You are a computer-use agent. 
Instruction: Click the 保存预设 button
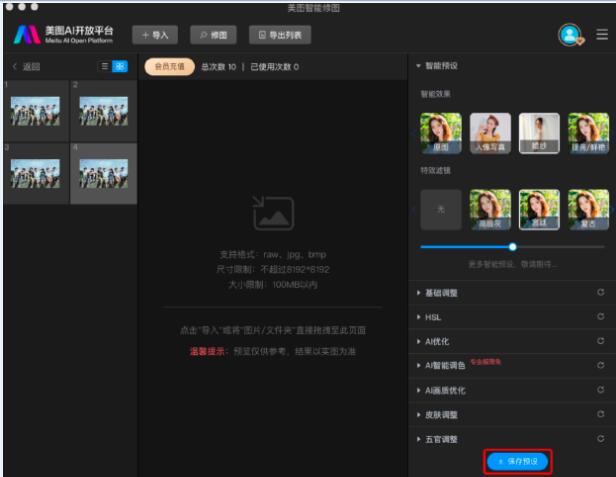(518, 461)
